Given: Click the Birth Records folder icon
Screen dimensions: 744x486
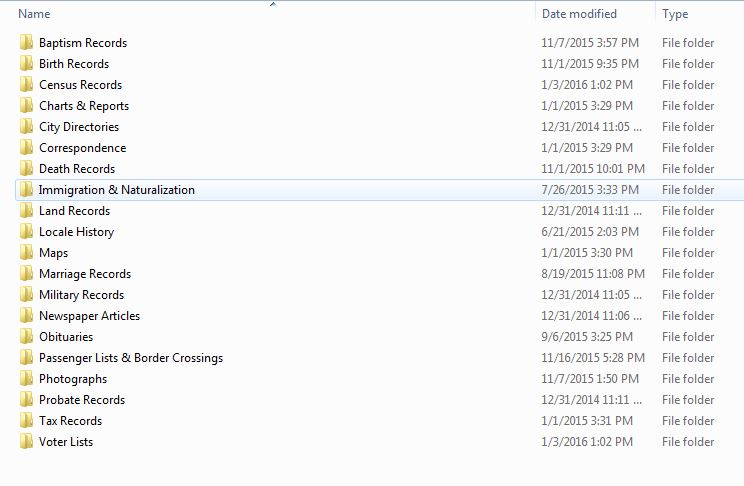Looking at the screenshot, I should coord(27,64).
